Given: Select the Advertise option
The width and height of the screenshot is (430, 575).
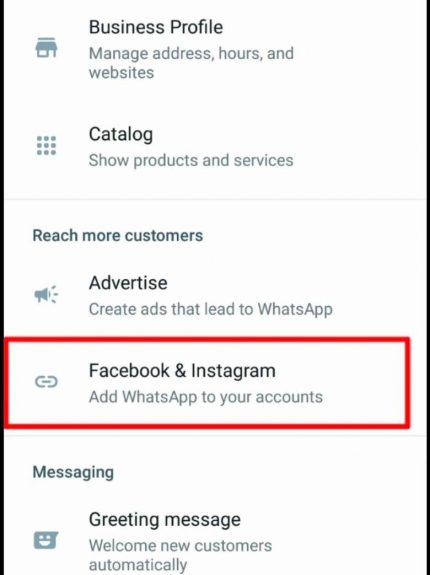Looking at the screenshot, I should (x=215, y=295).
